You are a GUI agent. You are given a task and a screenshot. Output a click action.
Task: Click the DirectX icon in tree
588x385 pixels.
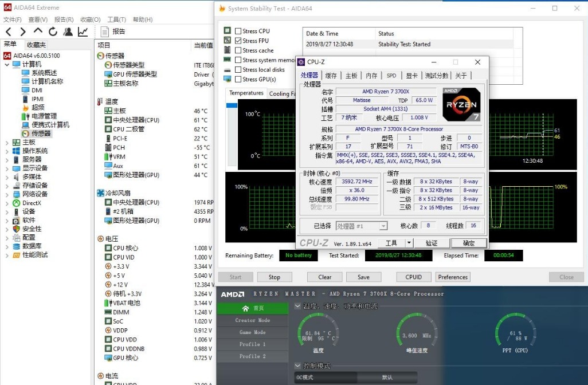pos(16,203)
